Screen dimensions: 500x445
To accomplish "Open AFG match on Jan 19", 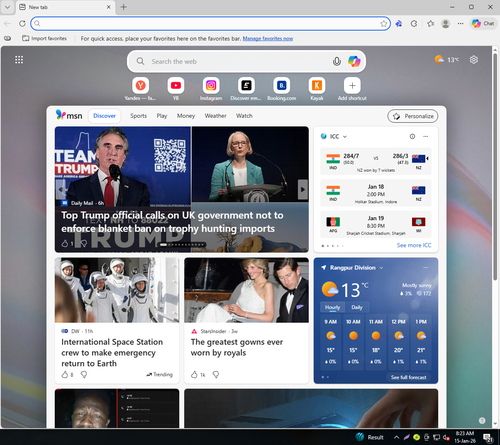I will 376,225.
